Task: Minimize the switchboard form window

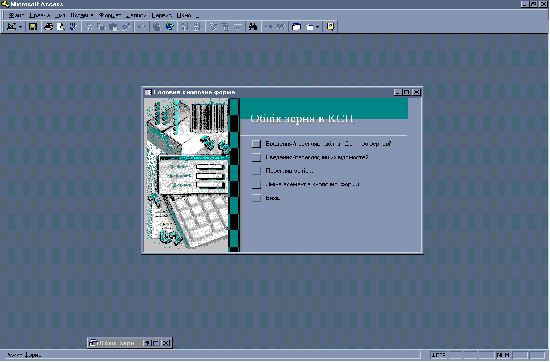Action: [x=397, y=92]
